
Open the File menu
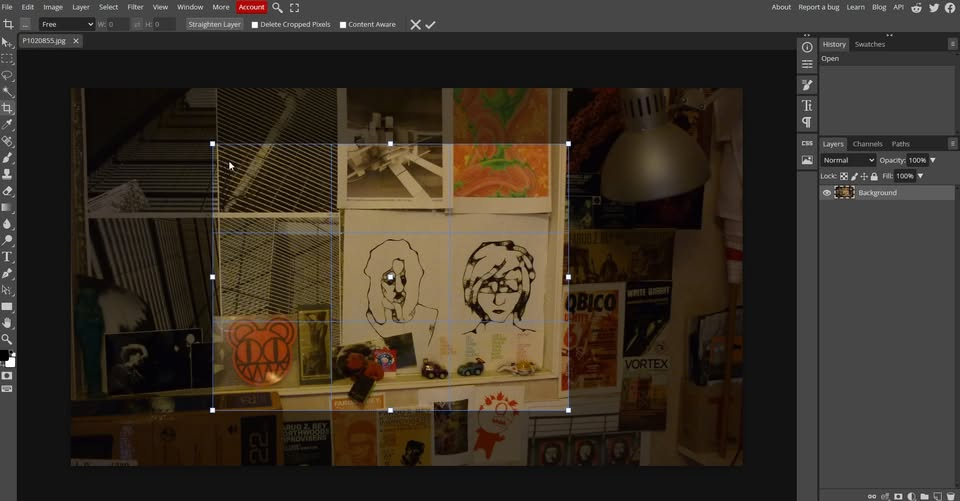click(x=7, y=7)
